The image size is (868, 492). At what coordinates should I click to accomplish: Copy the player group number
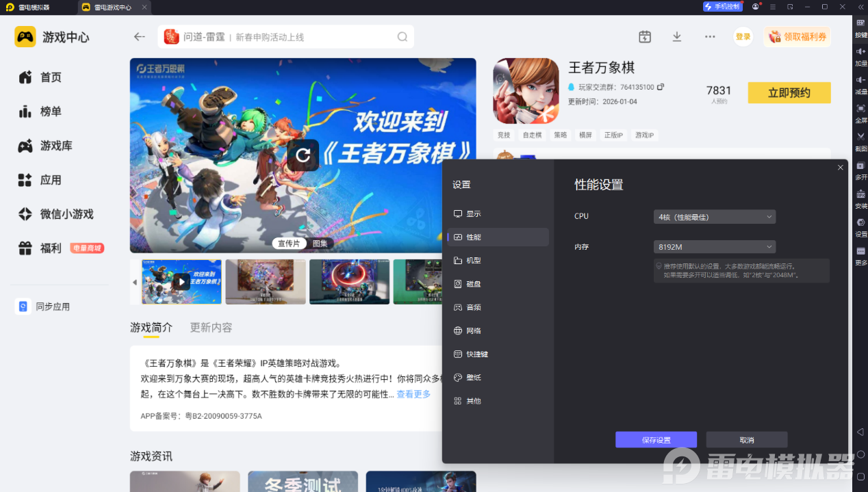click(661, 88)
